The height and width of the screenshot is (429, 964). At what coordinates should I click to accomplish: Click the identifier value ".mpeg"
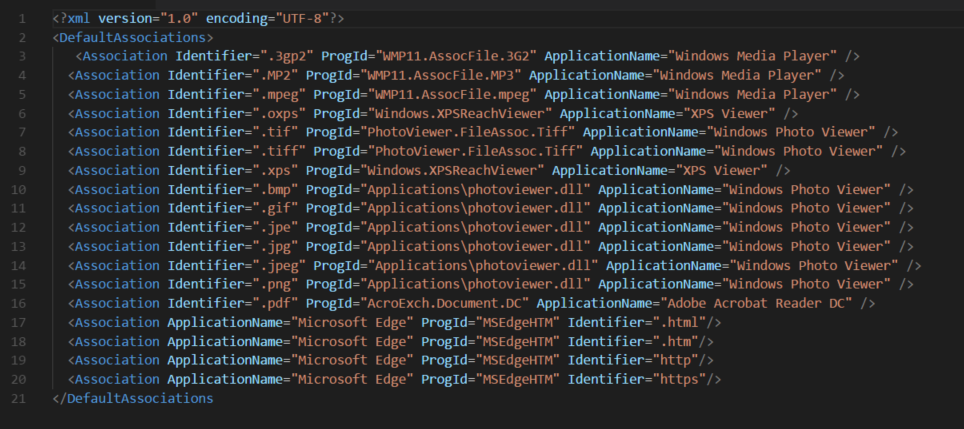279,95
